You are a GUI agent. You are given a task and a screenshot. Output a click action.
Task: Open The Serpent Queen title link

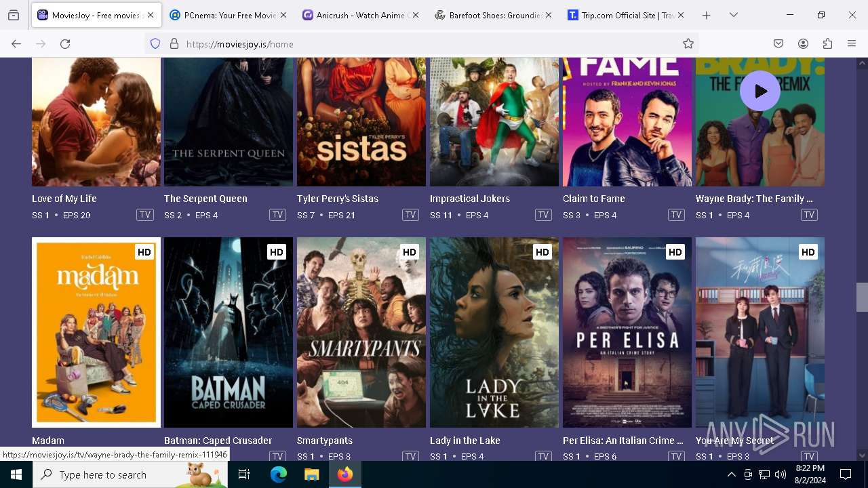pyautogui.click(x=205, y=199)
